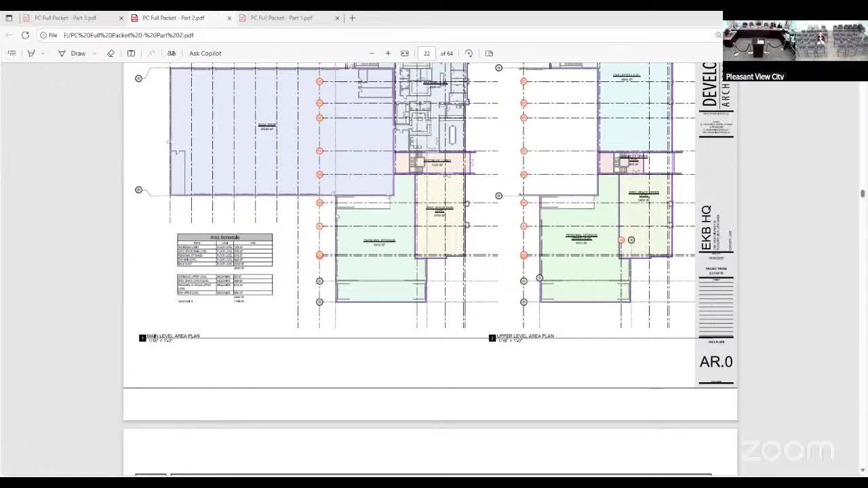Activate the Draw tool
868x488 pixels.
pos(72,53)
